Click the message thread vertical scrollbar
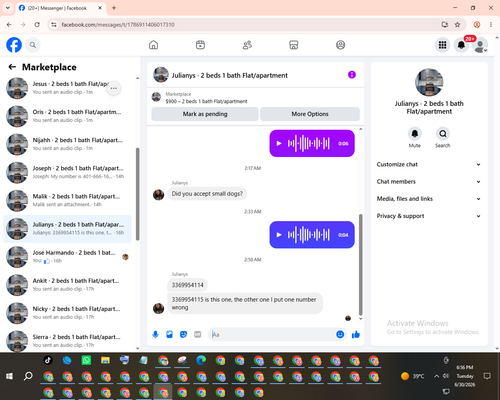The width and height of the screenshot is (500, 400). click(x=360, y=265)
